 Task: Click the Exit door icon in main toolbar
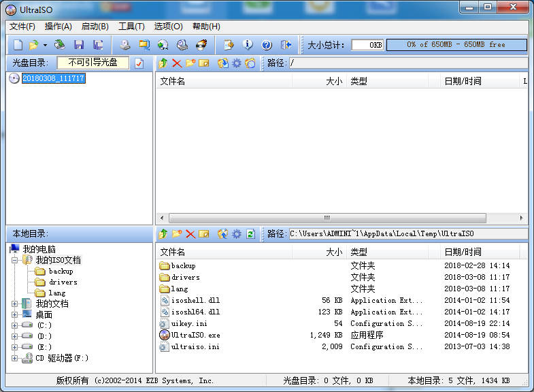click(x=286, y=45)
